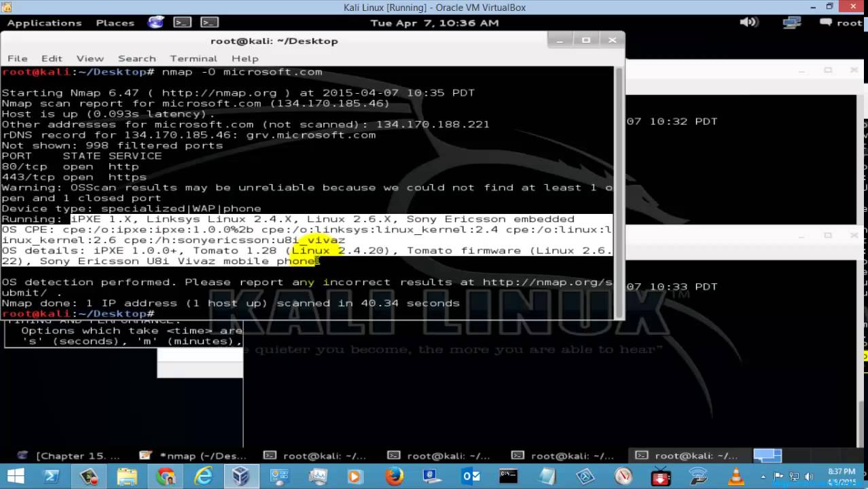This screenshot has width=868, height=489.
Task: Open Windows Media Player orange play icon
Action: [x=355, y=477]
